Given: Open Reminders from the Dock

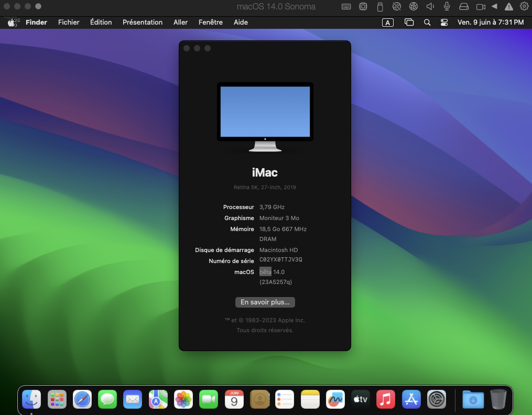Looking at the screenshot, I should (x=285, y=399).
